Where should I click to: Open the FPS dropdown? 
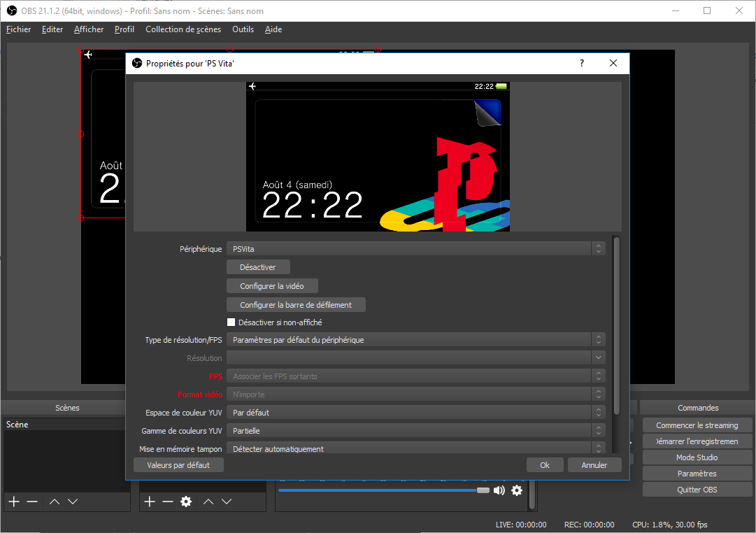coord(416,376)
